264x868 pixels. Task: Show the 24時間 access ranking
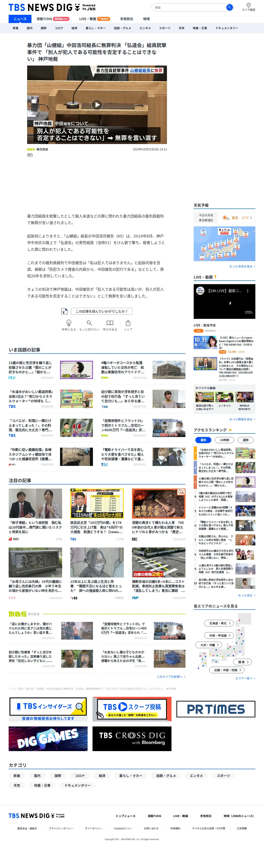225,440
